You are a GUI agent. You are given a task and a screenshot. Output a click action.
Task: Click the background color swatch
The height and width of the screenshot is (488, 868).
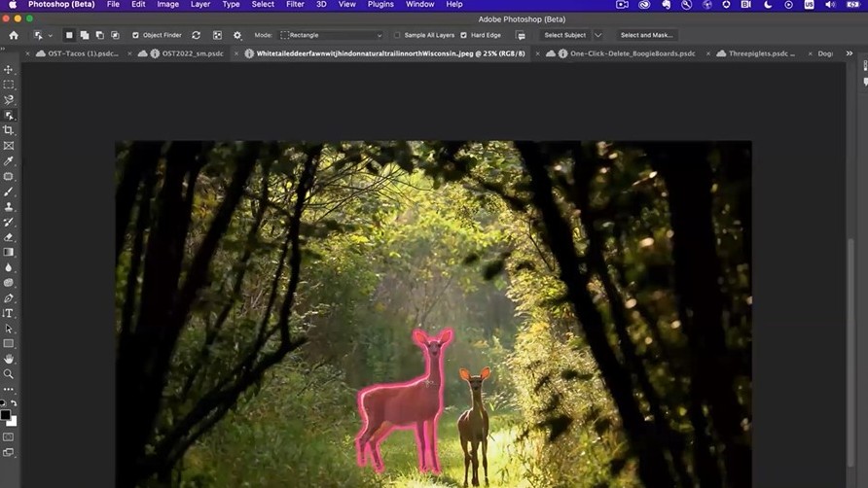(x=13, y=422)
